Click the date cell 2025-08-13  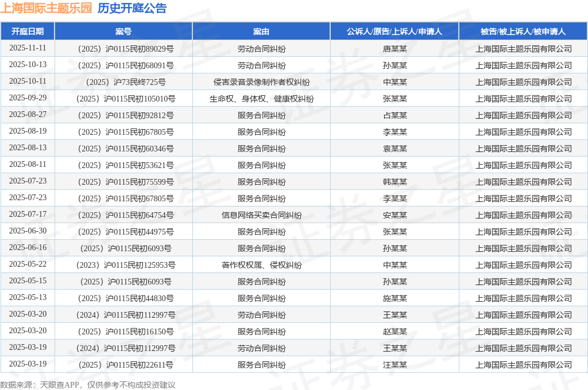pos(28,147)
